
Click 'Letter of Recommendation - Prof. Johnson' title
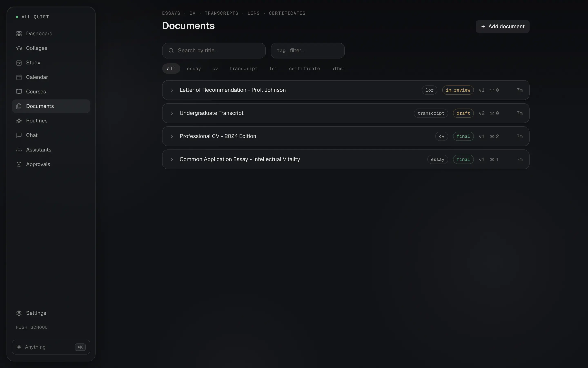(x=233, y=90)
